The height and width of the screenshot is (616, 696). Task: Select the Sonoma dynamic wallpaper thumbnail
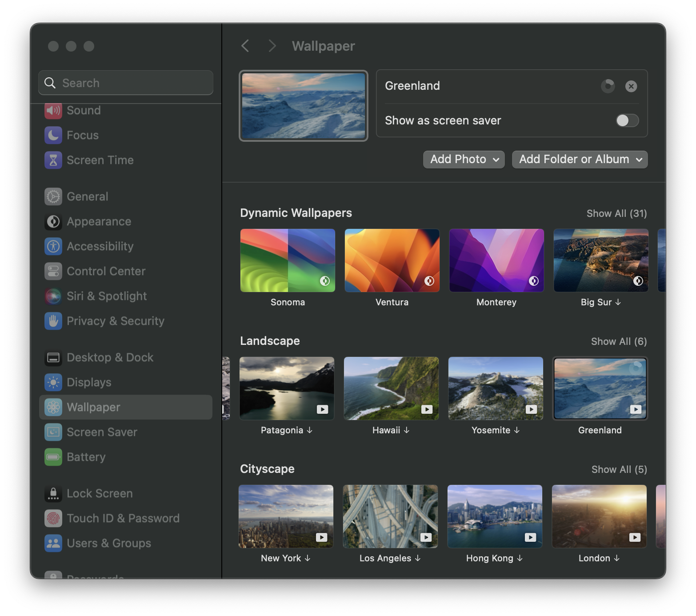pos(288,260)
